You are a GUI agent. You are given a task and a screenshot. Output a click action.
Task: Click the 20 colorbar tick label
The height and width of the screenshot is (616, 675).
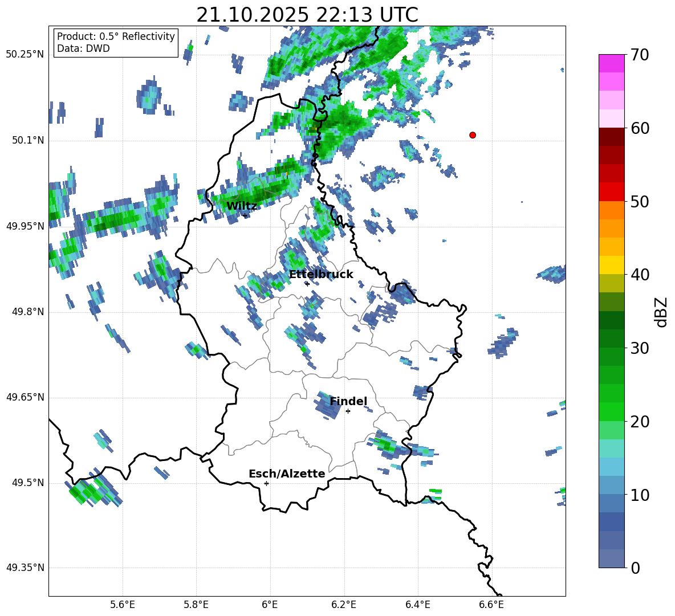coord(640,421)
